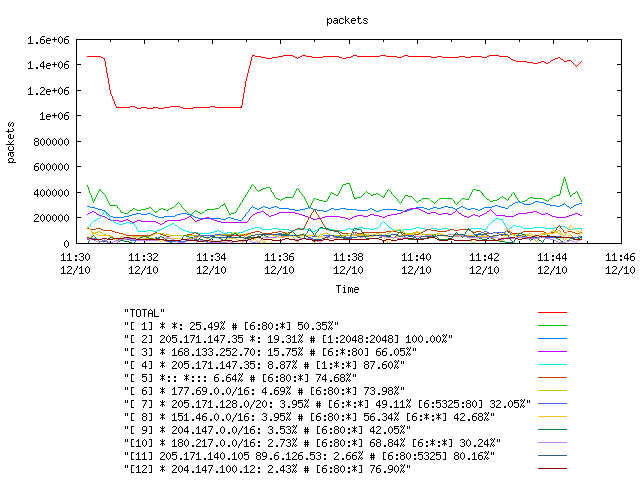Click the 11:42 12/10 time label
This screenshot has width=640, height=480.
click(484, 264)
